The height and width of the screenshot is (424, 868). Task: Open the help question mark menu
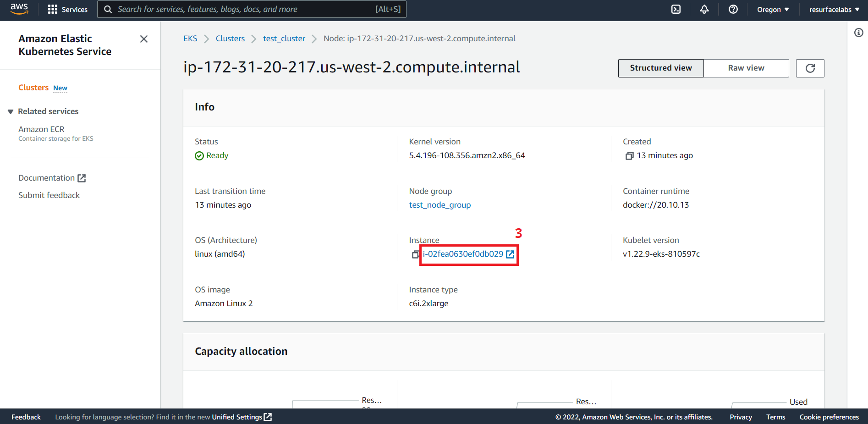pyautogui.click(x=733, y=9)
